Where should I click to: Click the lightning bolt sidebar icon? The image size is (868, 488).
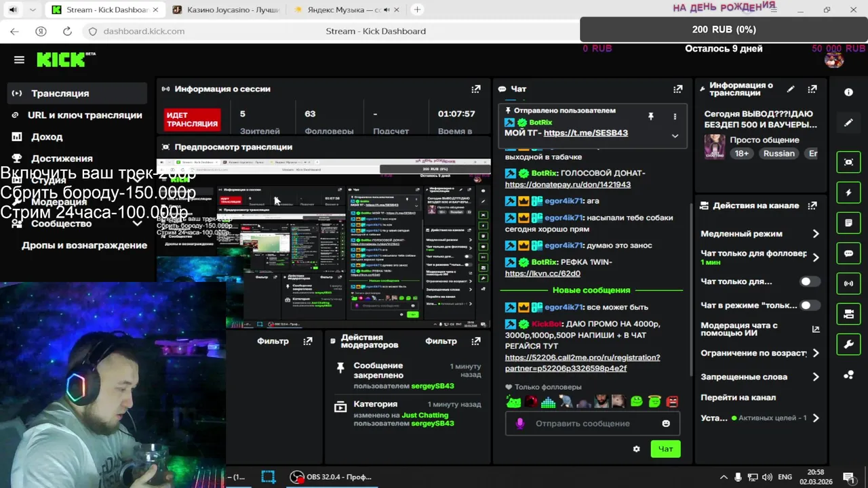[848, 192]
